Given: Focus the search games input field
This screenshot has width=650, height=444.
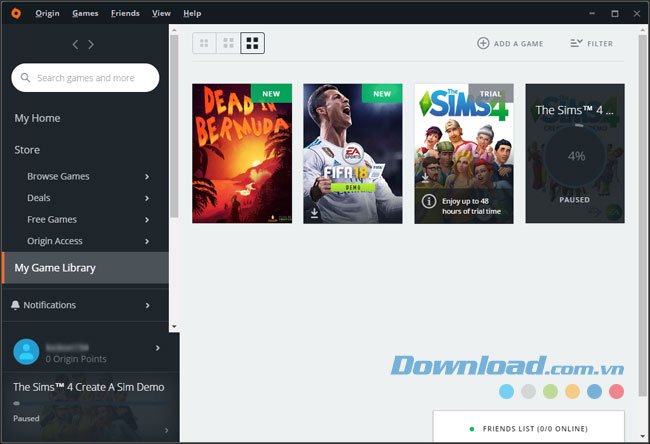Looking at the screenshot, I should coord(85,78).
